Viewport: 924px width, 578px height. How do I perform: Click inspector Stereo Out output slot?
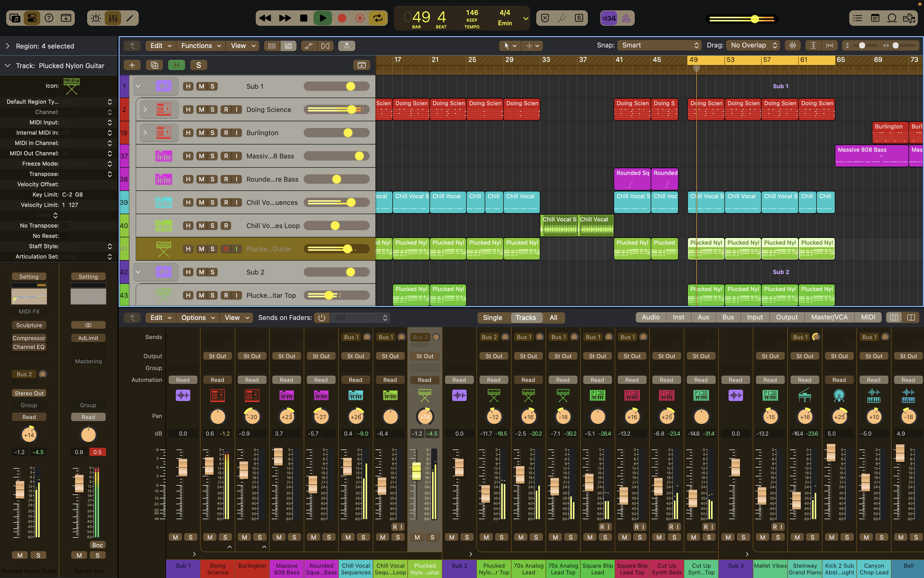tap(29, 393)
